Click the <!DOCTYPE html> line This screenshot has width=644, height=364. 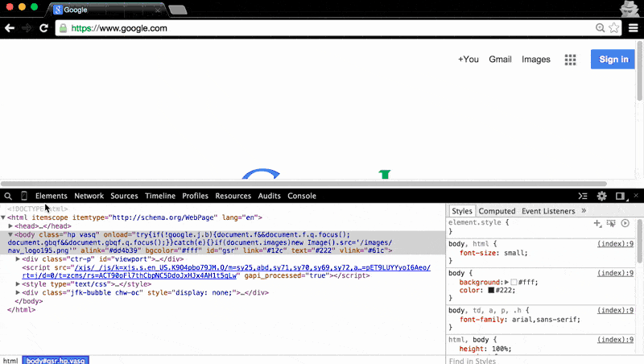click(37, 209)
